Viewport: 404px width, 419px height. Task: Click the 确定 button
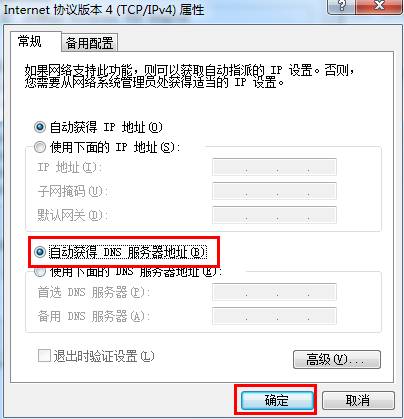277,400
